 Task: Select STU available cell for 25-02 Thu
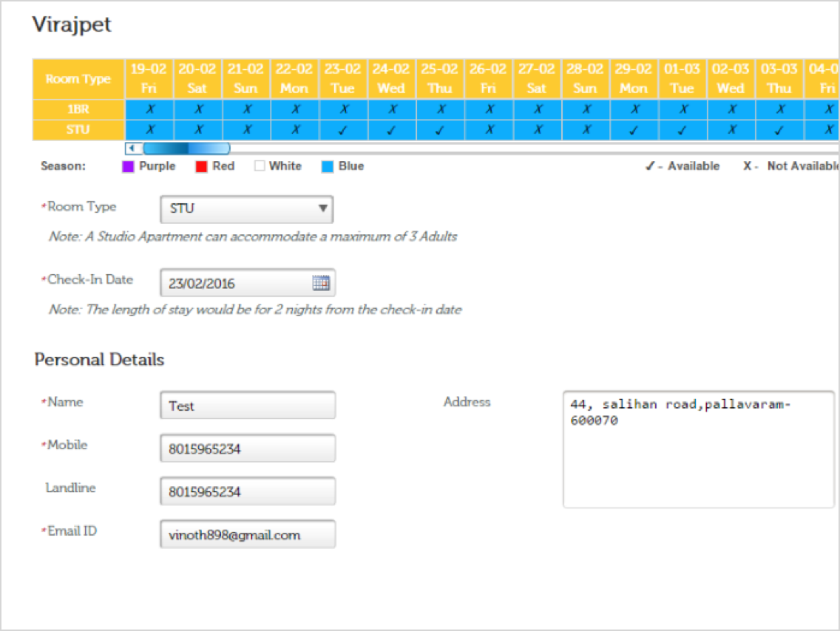coord(441,129)
